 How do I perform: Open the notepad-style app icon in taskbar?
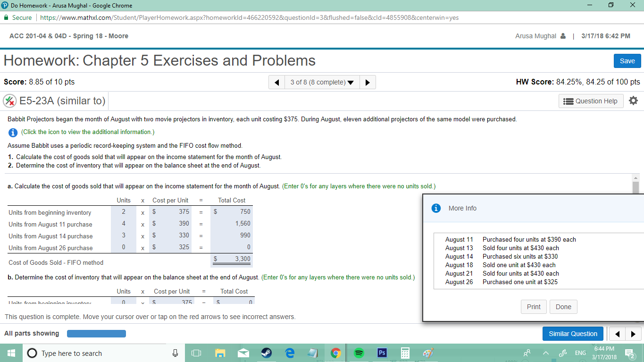[x=312, y=353]
